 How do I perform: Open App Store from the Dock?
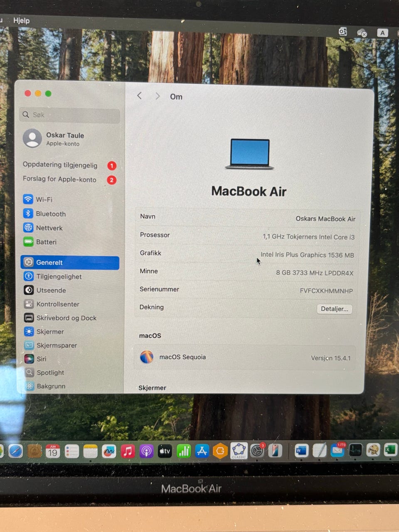click(202, 451)
